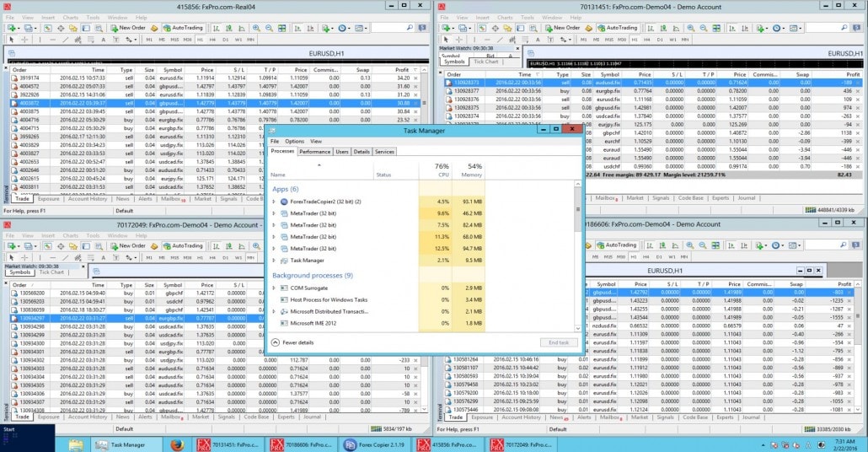Open Task Manager Options menu

point(294,142)
